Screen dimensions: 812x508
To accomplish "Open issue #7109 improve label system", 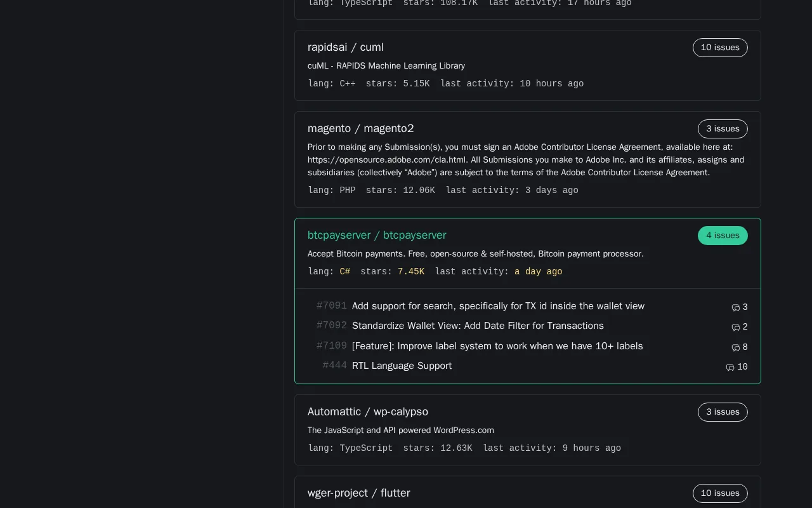I will (x=497, y=346).
